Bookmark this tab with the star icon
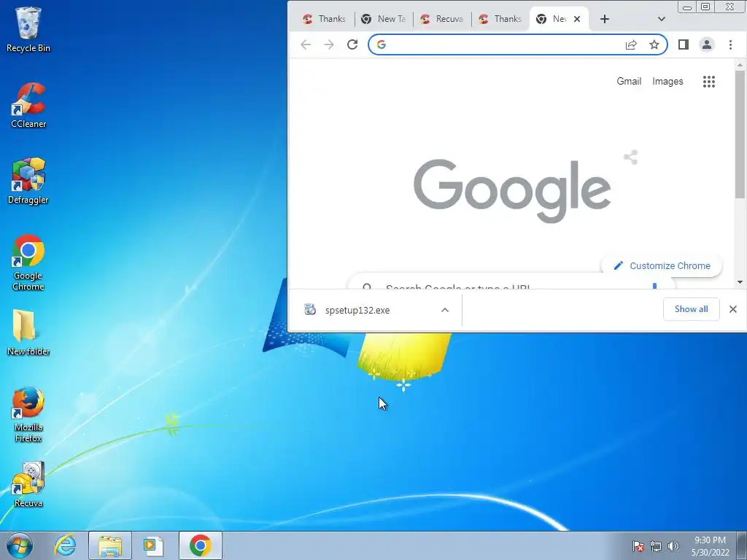 tap(654, 44)
